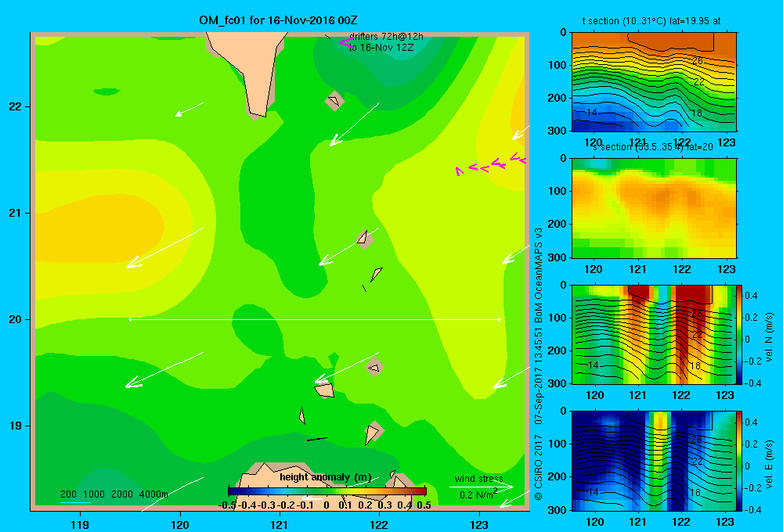Click the height anomaly color bar
The image size is (783, 532).
[327, 491]
